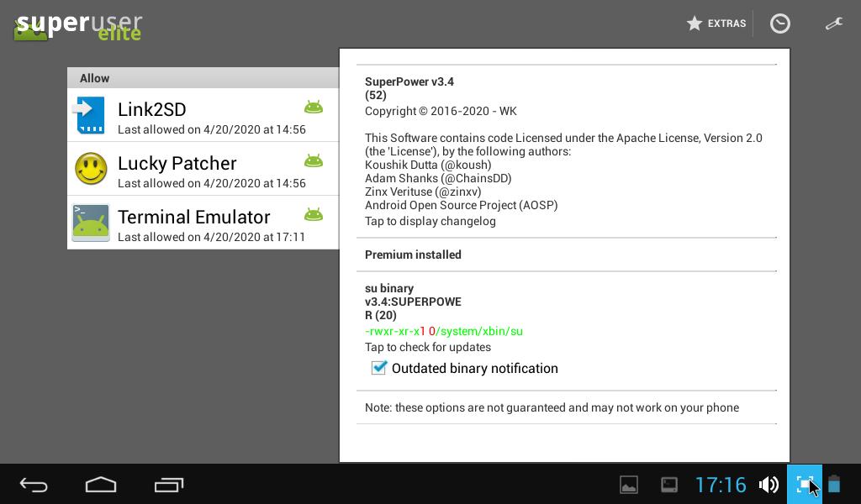Click the gallery picture icon in system bar
This screenshot has height=504, width=861.
(x=629, y=485)
